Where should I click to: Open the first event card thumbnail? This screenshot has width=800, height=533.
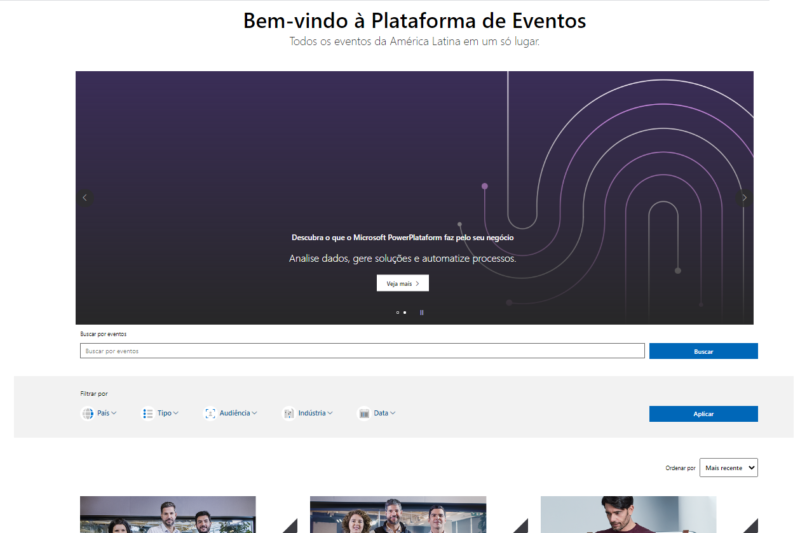tap(168, 515)
